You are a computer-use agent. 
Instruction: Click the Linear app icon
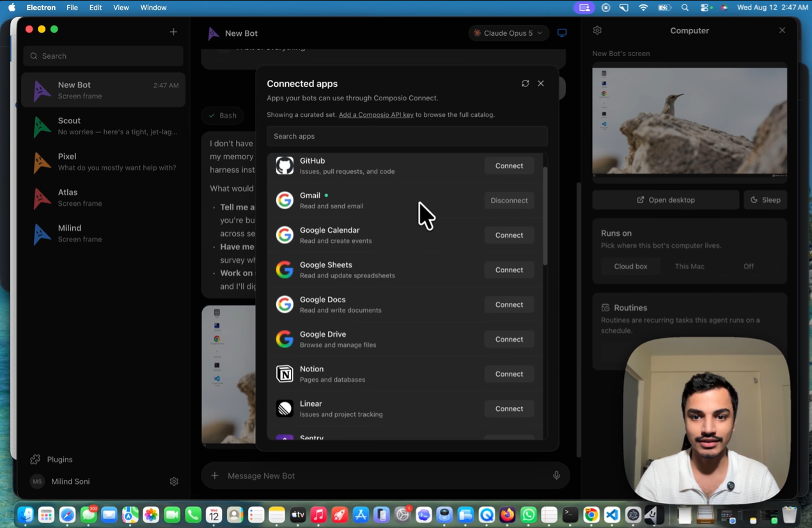coord(285,408)
